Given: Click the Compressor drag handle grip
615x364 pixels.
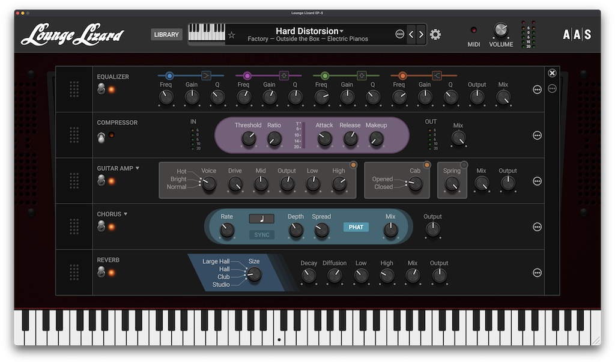Looking at the screenshot, I should click(74, 135).
